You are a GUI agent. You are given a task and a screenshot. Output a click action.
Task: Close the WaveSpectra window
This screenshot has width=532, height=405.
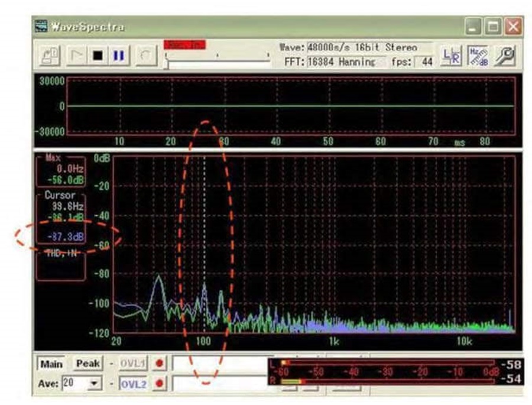[x=513, y=27]
